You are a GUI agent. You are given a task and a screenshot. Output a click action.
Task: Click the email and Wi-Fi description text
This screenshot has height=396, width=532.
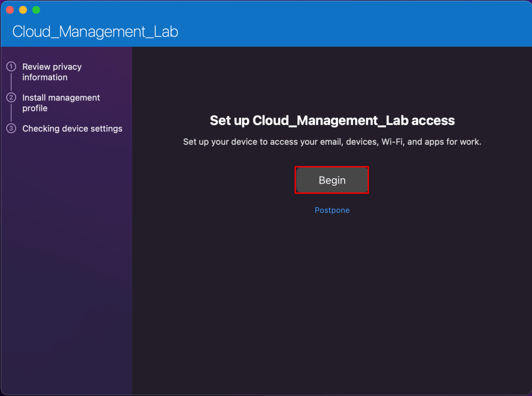click(x=332, y=142)
